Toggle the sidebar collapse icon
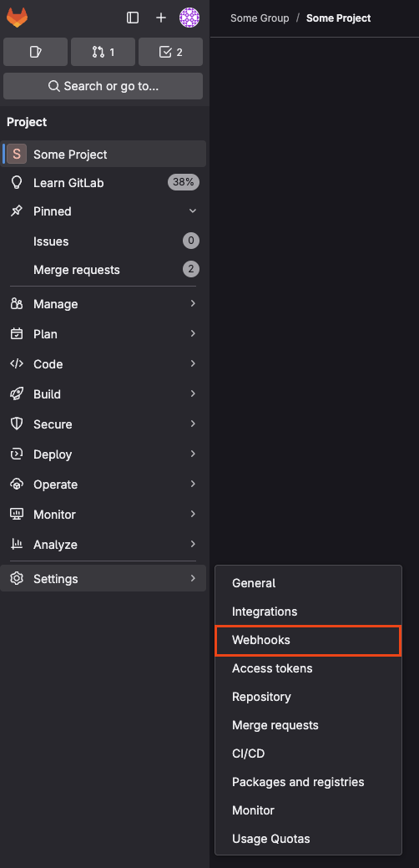The width and height of the screenshot is (419, 868). click(x=133, y=18)
